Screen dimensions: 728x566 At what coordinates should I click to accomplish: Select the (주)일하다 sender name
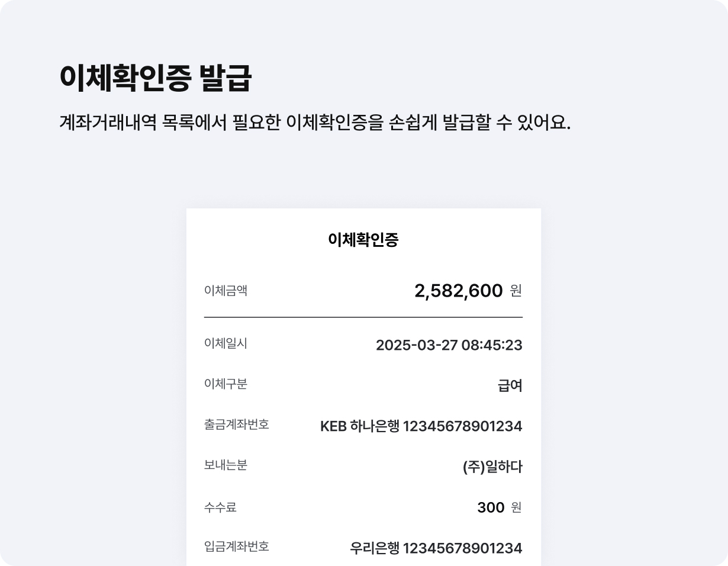(492, 467)
